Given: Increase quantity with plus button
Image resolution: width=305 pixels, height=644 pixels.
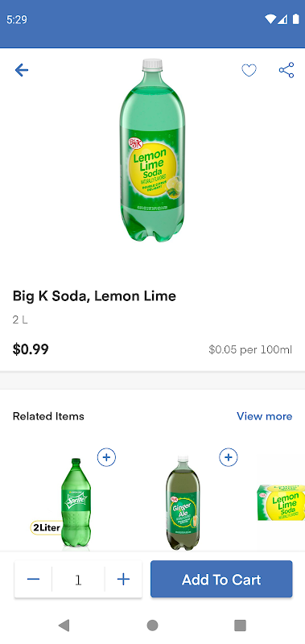Looking at the screenshot, I should [x=123, y=579].
